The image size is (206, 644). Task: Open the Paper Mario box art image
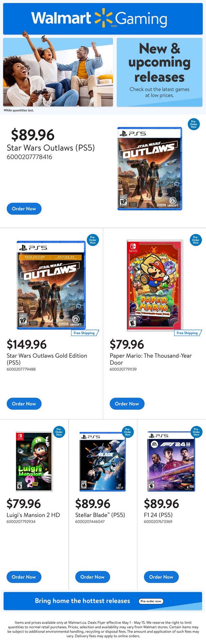click(x=155, y=285)
